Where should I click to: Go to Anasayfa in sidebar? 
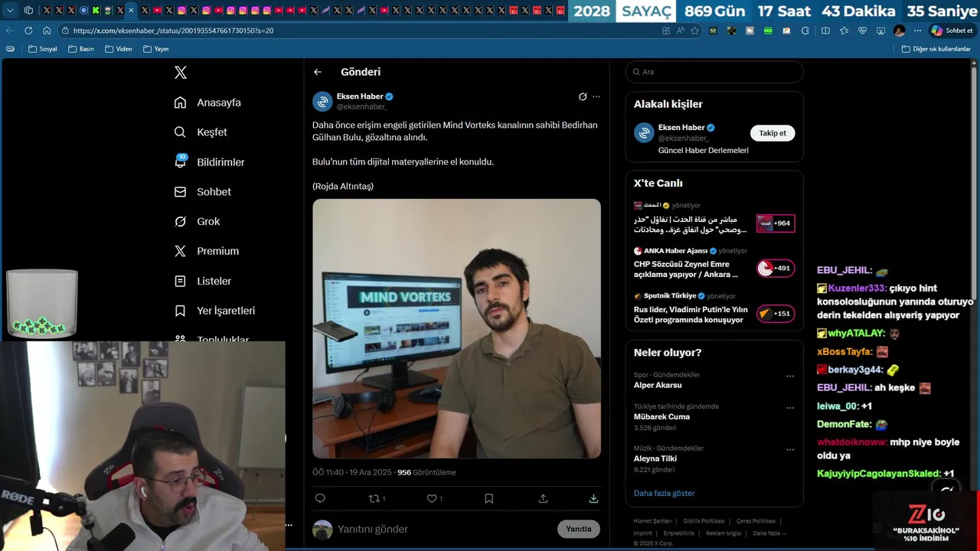(x=207, y=103)
